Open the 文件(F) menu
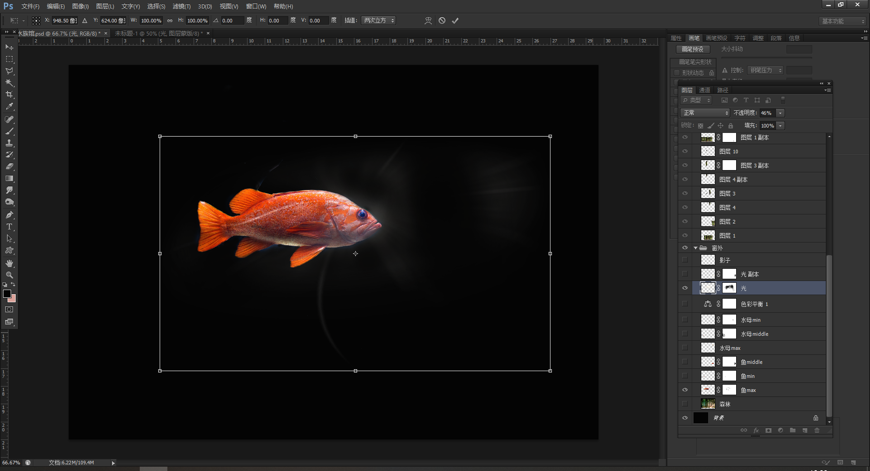The image size is (870, 471). [30, 6]
